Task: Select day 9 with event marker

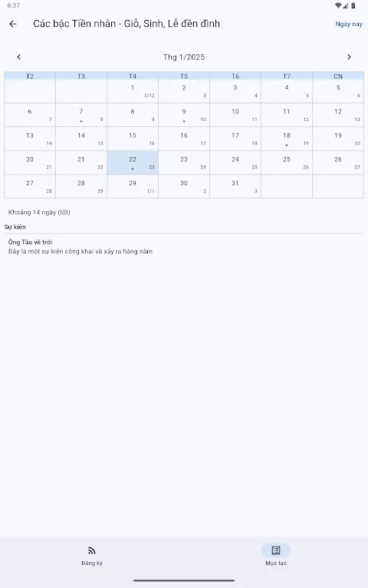Action: pos(184,115)
